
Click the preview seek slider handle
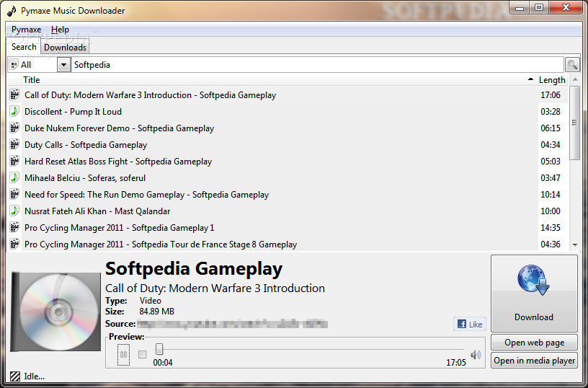tap(159, 349)
